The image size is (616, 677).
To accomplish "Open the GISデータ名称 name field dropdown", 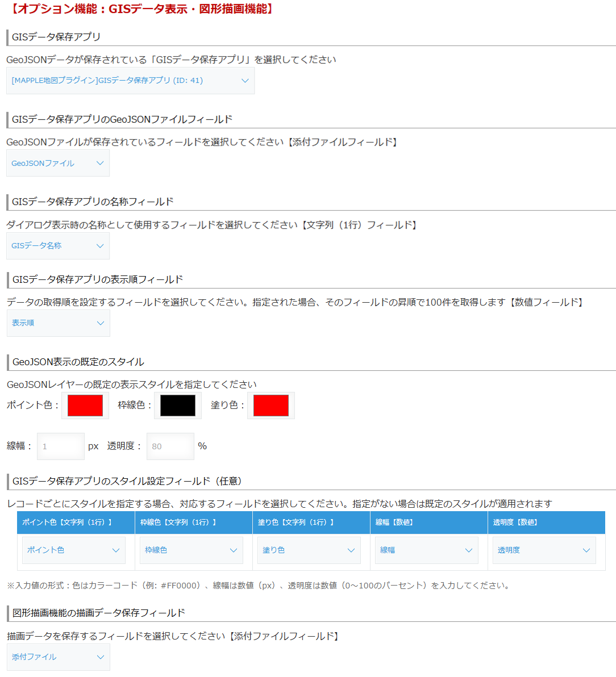I will click(57, 246).
